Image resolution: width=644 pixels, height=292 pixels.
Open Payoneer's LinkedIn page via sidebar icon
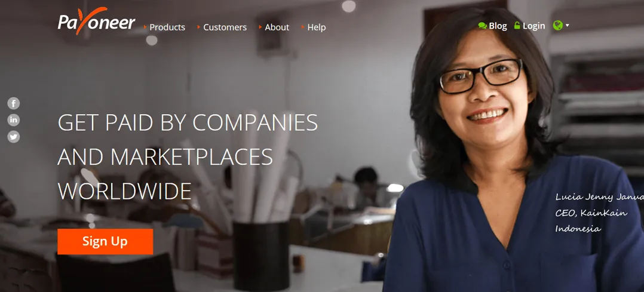point(14,120)
